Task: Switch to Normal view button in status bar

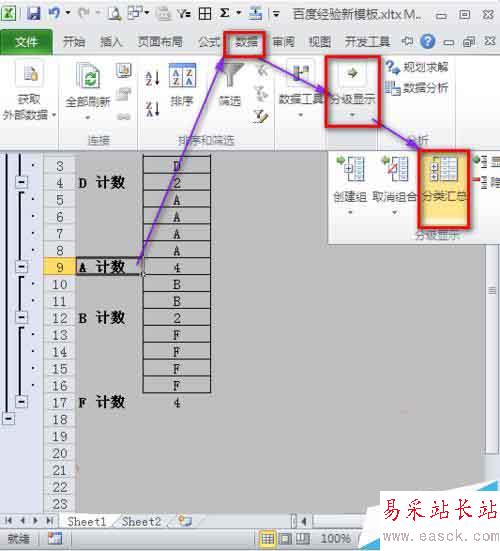Action: 267,538
